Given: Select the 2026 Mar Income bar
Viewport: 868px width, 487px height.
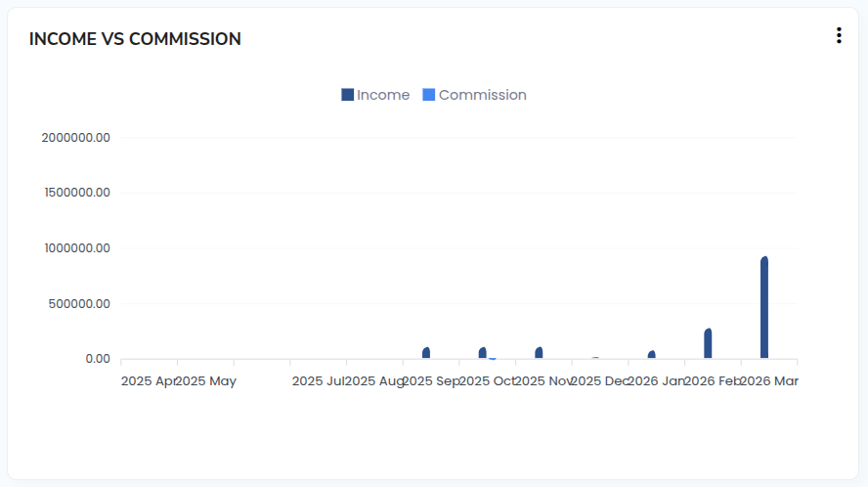Looking at the screenshot, I should [764, 308].
